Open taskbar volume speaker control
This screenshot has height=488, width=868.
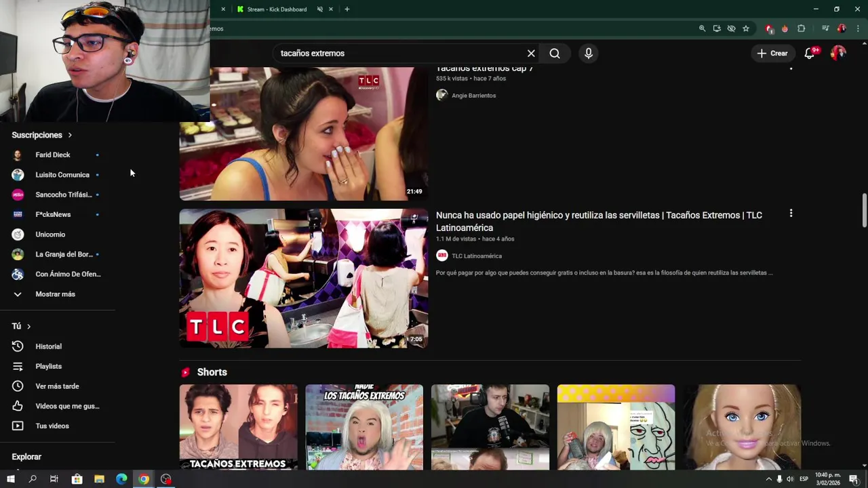click(790, 479)
